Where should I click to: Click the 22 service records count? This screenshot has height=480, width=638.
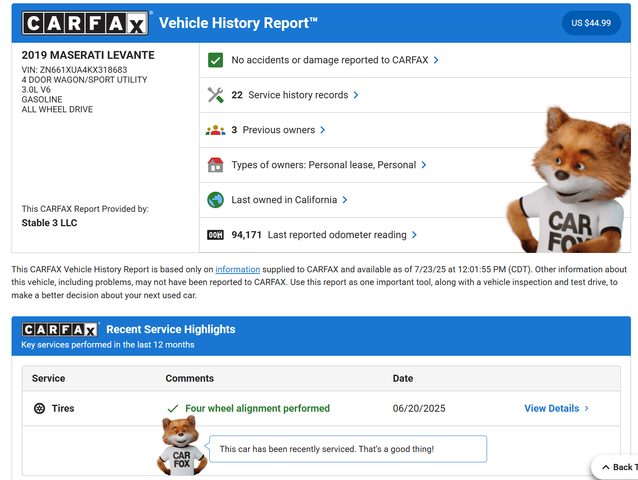coord(237,95)
